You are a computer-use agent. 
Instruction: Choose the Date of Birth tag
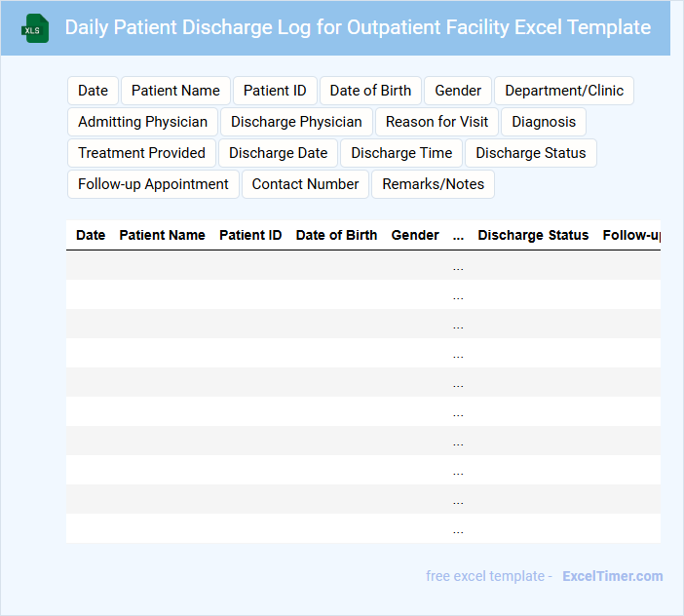point(370,91)
